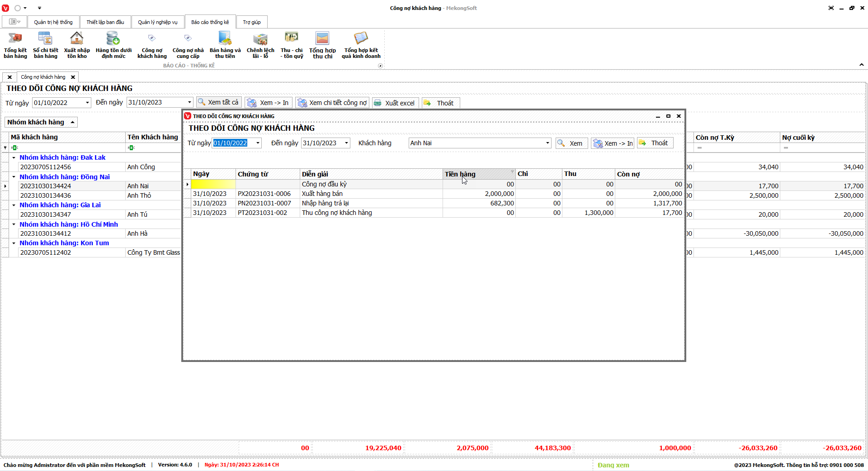Screen dimensions: 868x471
Task: Collapse the Đak Lak customer group
Action: [x=14, y=158]
